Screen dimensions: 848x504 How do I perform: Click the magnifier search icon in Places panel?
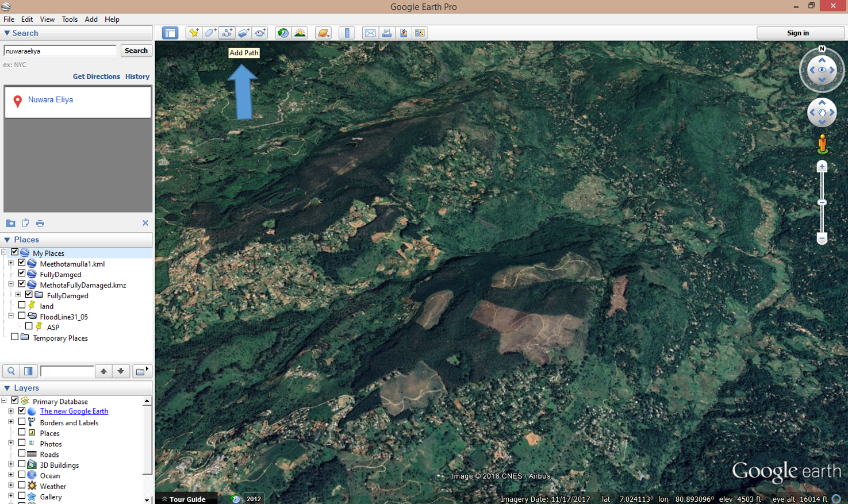click(x=11, y=371)
